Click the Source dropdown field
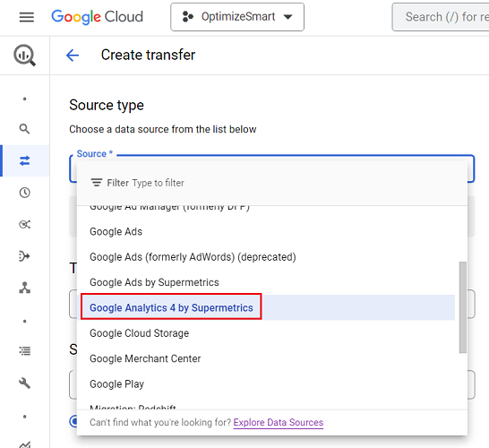The image size is (489, 448). pyautogui.click(x=271, y=168)
